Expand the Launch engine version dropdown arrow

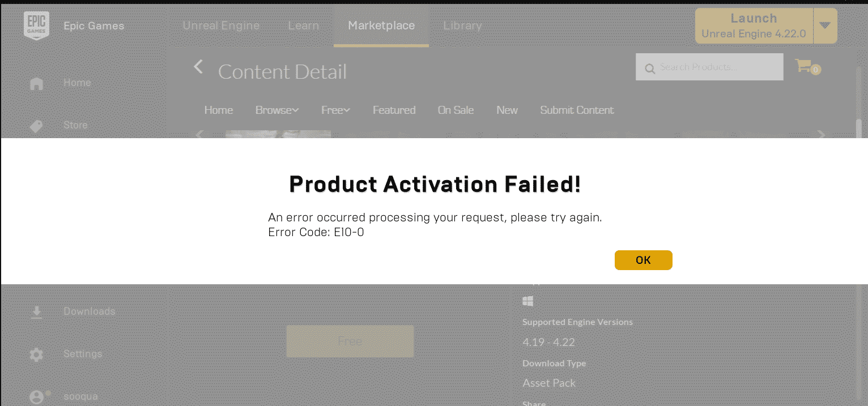pos(825,25)
